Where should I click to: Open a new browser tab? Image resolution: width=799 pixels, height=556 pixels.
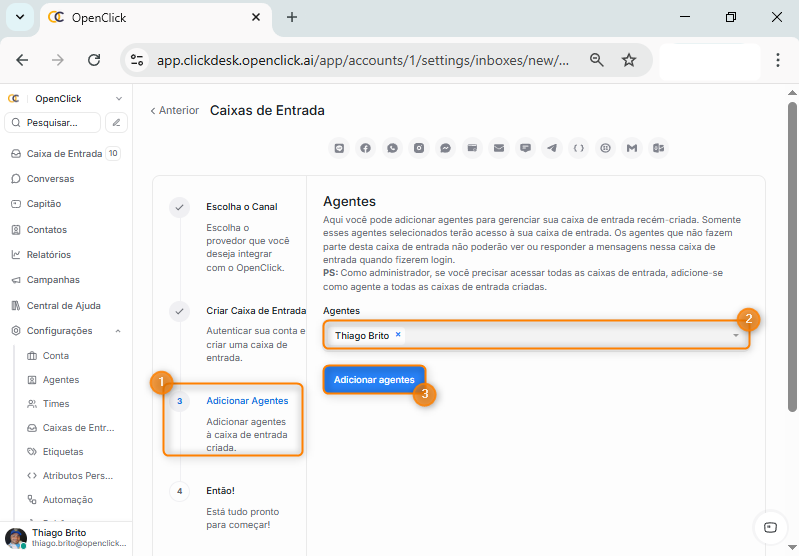click(292, 17)
